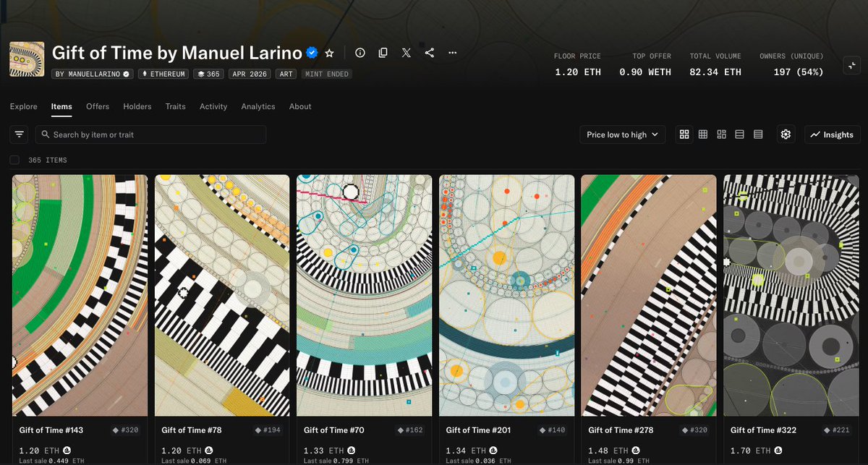Select compact table view icon
868x465 pixels.
(x=758, y=135)
